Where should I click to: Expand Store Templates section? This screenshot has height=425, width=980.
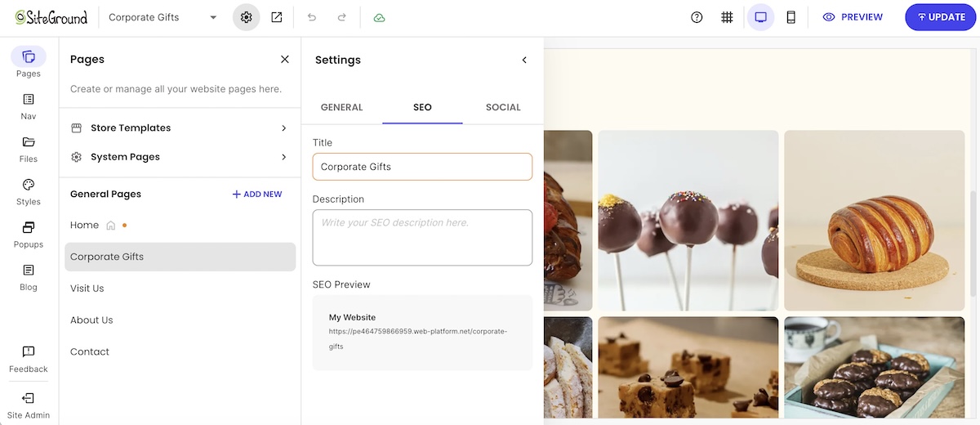179,128
